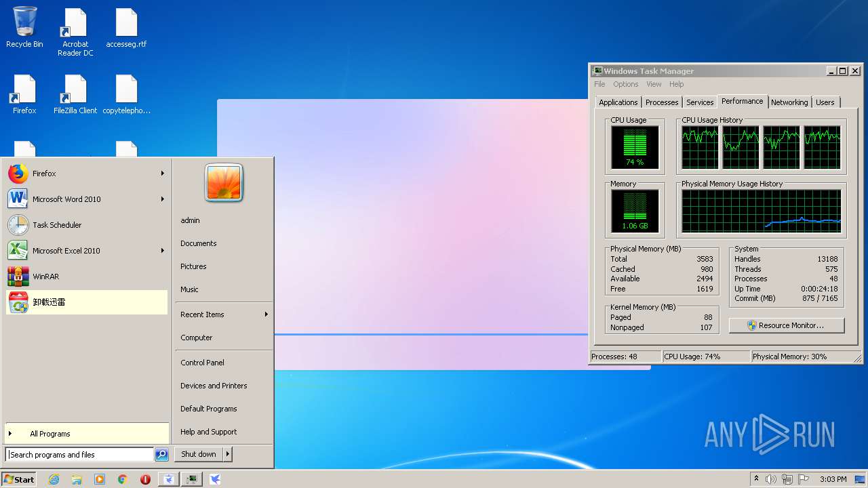The image size is (868, 488).
Task: Open Default Programs from Start menu
Action: coord(224,409)
